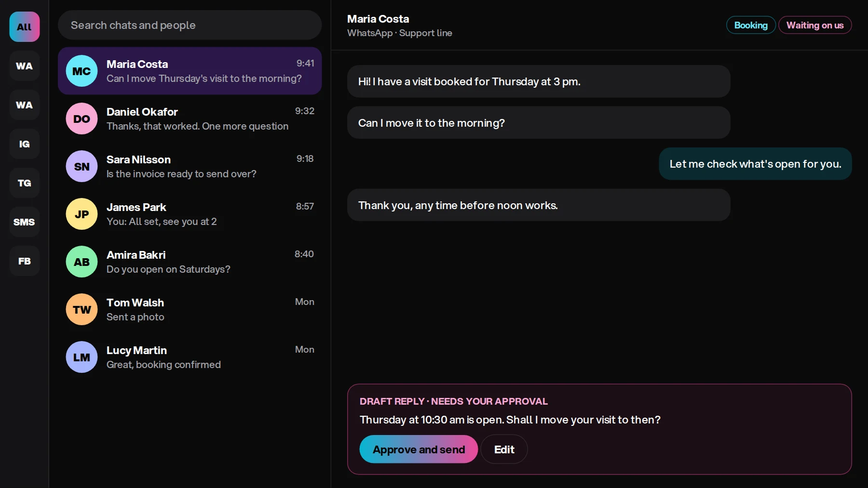868x488 pixels.
Task: Edit the draft reply
Action: click(504, 449)
